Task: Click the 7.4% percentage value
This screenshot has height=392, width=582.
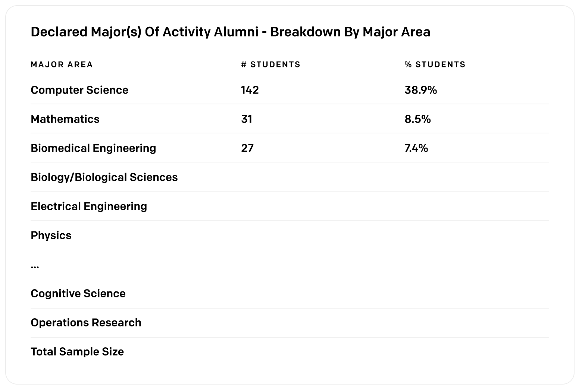Action: pyautogui.click(x=416, y=148)
